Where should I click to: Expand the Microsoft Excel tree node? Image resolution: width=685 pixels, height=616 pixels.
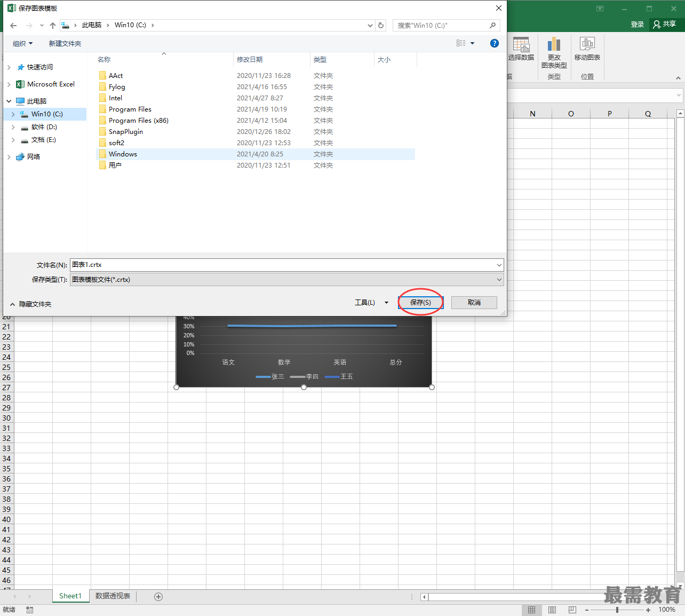(x=9, y=84)
